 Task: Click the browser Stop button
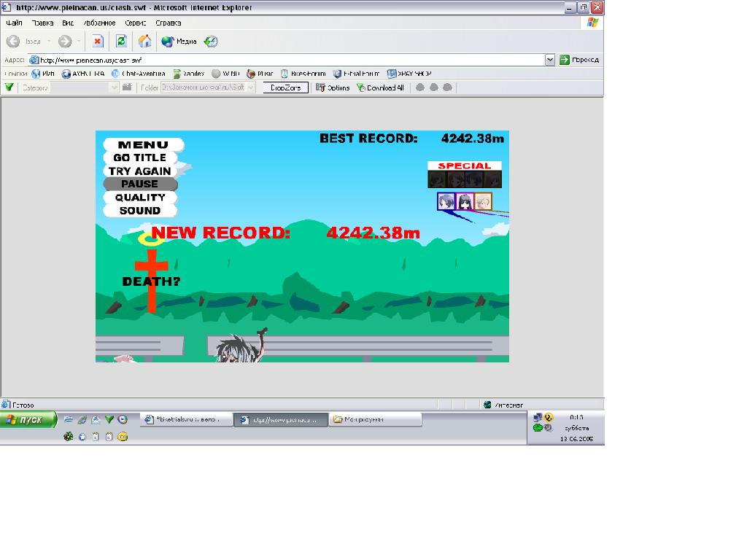[97, 42]
